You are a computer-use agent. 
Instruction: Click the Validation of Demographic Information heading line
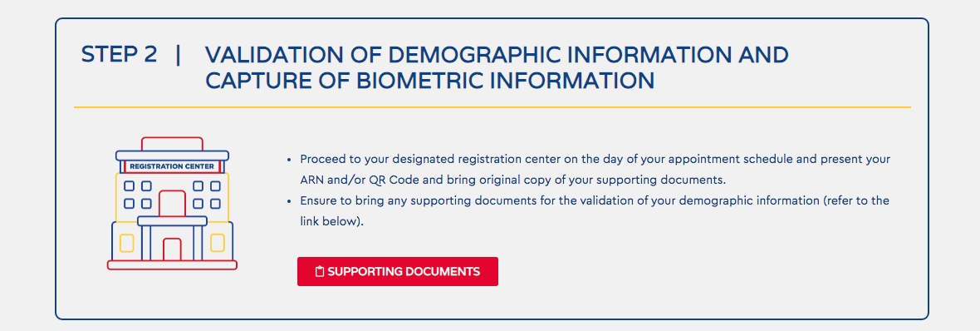[497, 54]
